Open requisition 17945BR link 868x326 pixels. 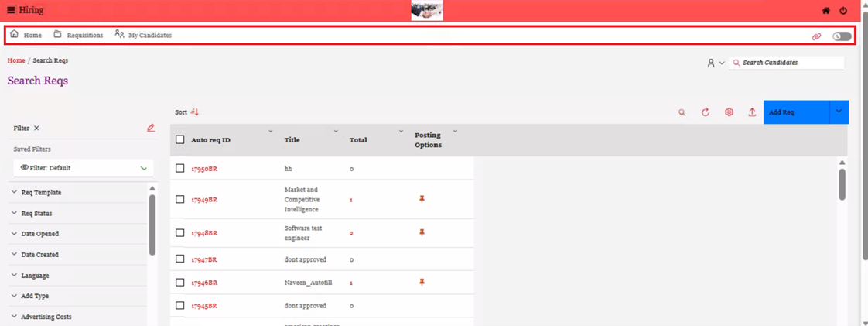pyautogui.click(x=204, y=306)
